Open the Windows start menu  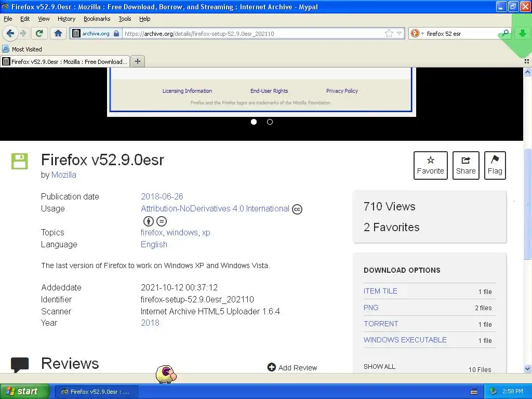pyautogui.click(x=24, y=391)
